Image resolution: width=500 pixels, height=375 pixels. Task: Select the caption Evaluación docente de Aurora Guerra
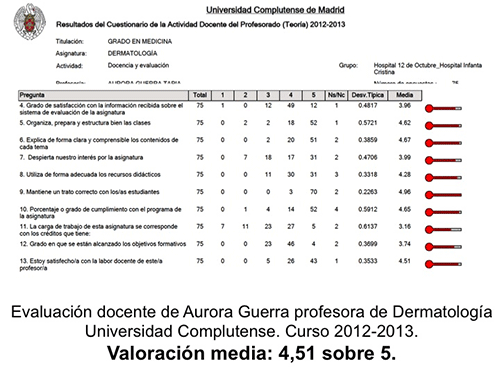click(251, 321)
